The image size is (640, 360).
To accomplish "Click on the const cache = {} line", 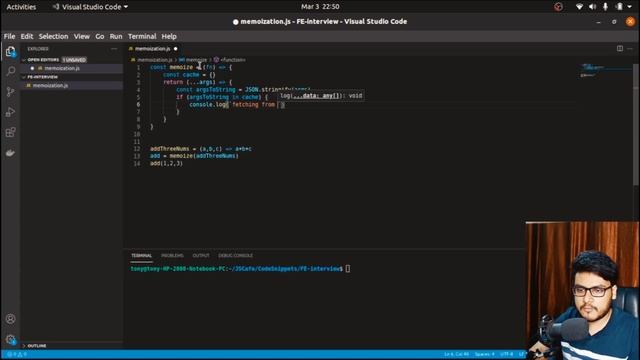I will (189, 75).
